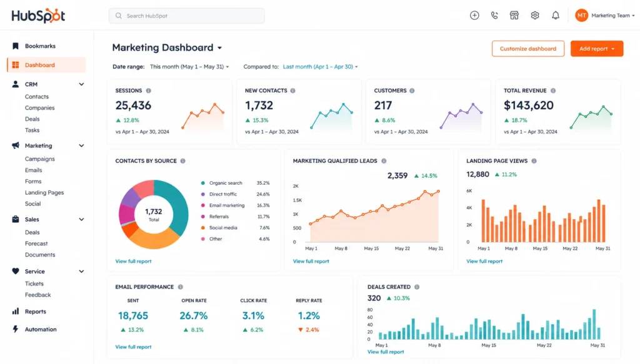
Task: Click the HubSpot logo
Action: coord(38,16)
